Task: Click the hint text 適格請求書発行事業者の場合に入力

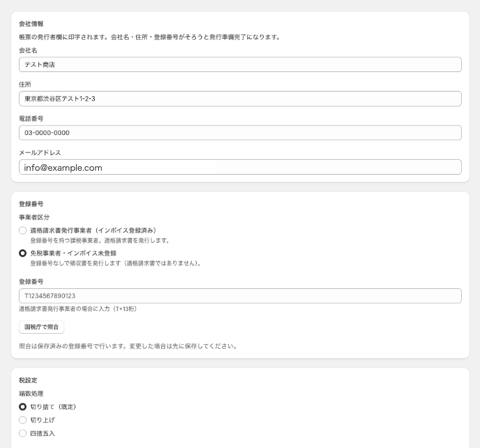Action: 78,309
